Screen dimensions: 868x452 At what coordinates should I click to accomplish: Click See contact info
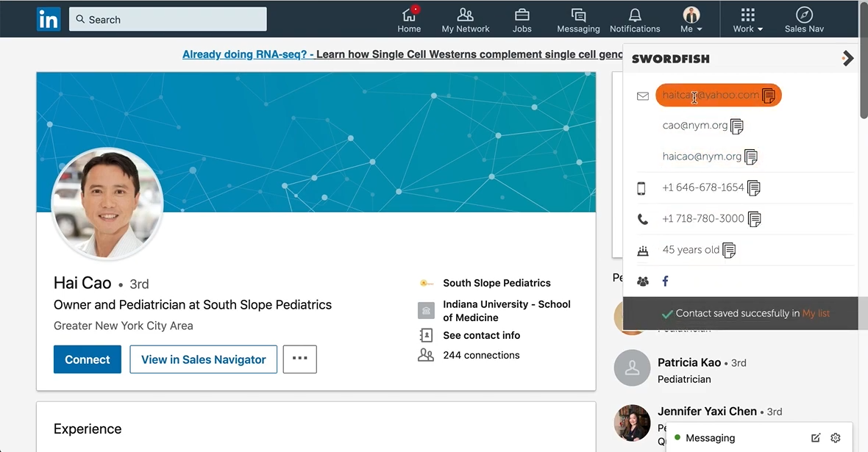481,335
